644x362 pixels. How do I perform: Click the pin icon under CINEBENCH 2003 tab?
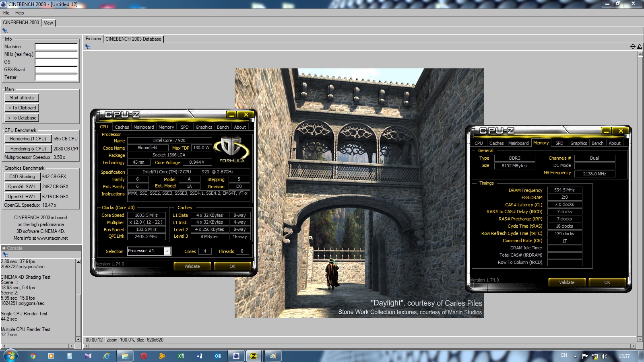coord(5,31)
